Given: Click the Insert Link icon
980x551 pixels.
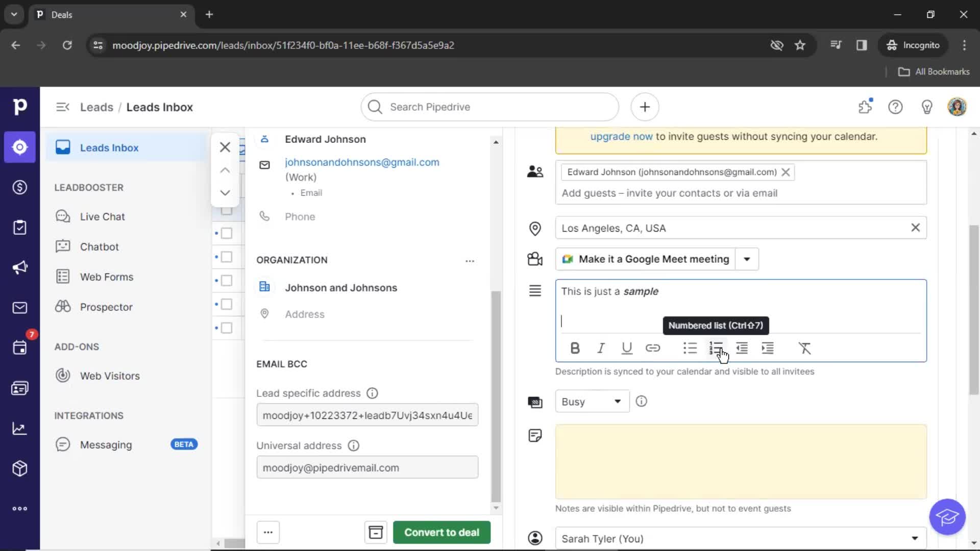Looking at the screenshot, I should click(652, 348).
